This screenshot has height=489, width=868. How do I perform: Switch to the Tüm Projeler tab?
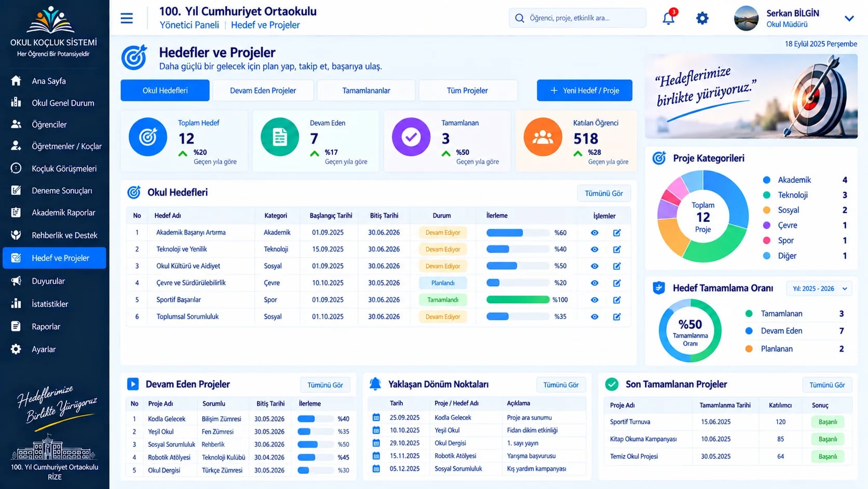(467, 90)
